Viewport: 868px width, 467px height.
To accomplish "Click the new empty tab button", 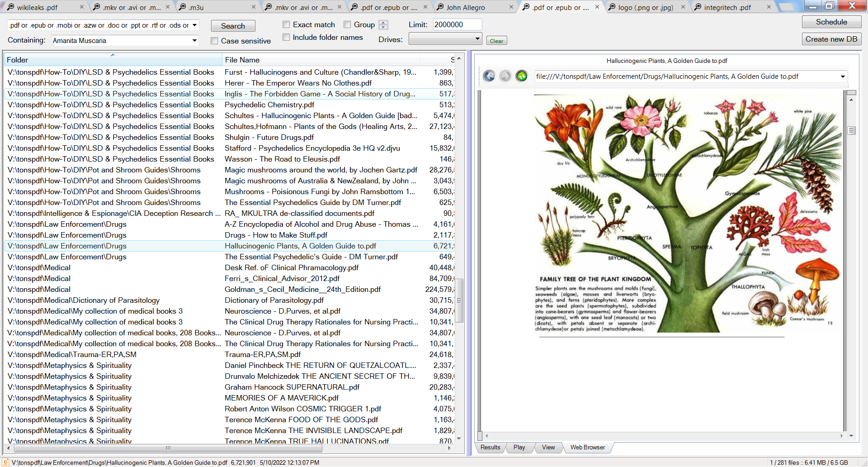I will (x=788, y=7).
